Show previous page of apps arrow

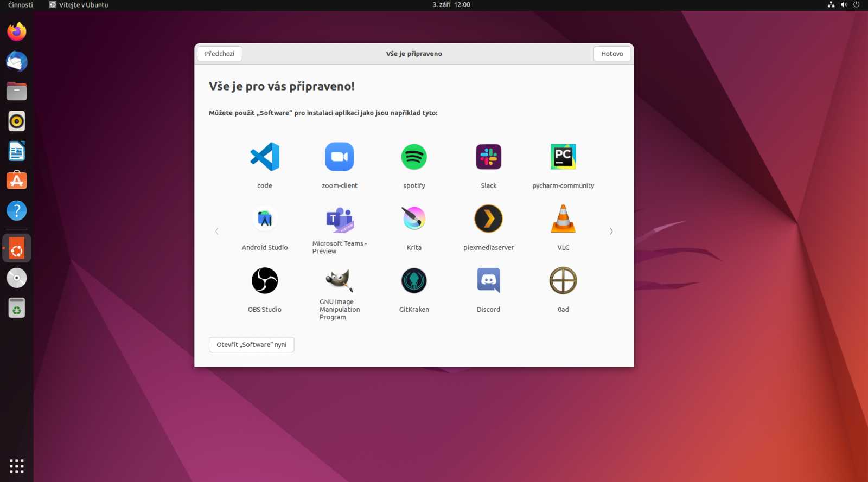pyautogui.click(x=217, y=231)
